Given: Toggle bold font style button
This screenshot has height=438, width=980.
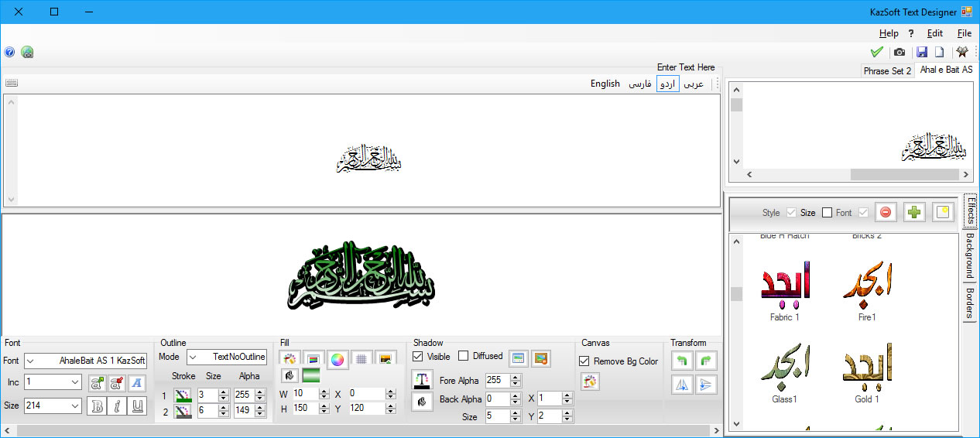Looking at the screenshot, I should (97, 406).
